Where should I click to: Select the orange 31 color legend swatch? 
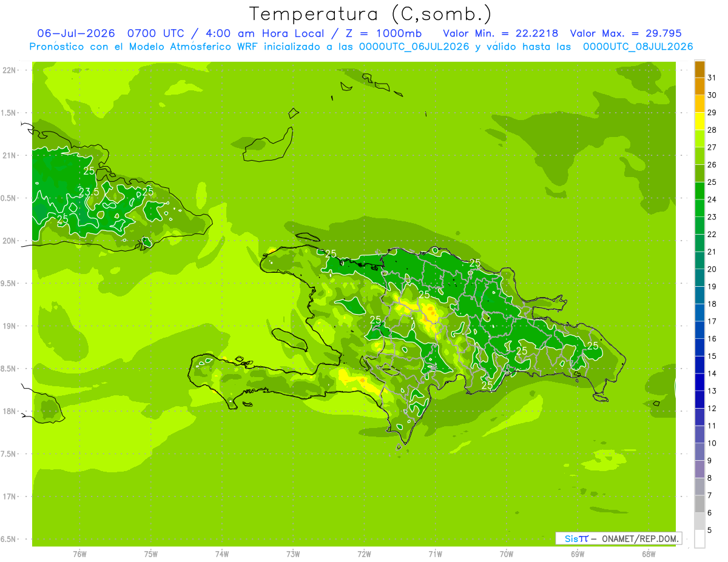pos(699,69)
